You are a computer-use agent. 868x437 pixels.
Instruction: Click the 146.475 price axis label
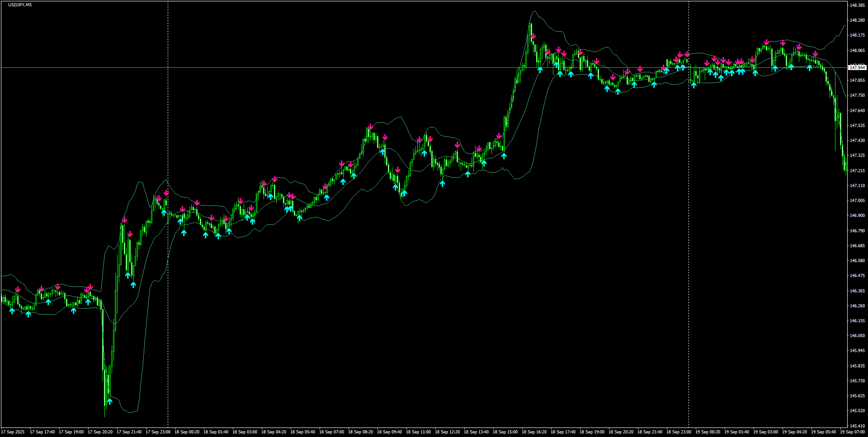857,276
